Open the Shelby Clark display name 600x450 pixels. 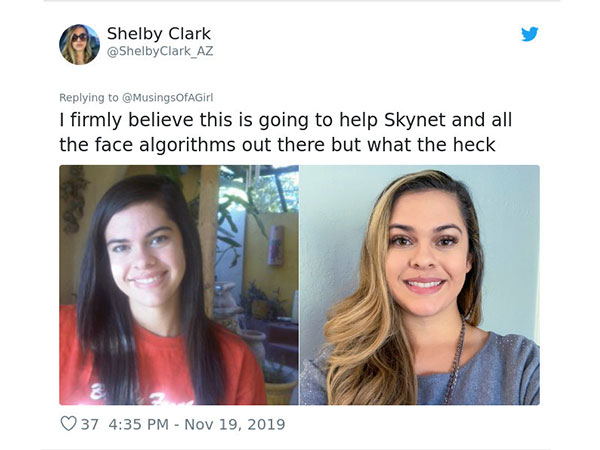159,34
